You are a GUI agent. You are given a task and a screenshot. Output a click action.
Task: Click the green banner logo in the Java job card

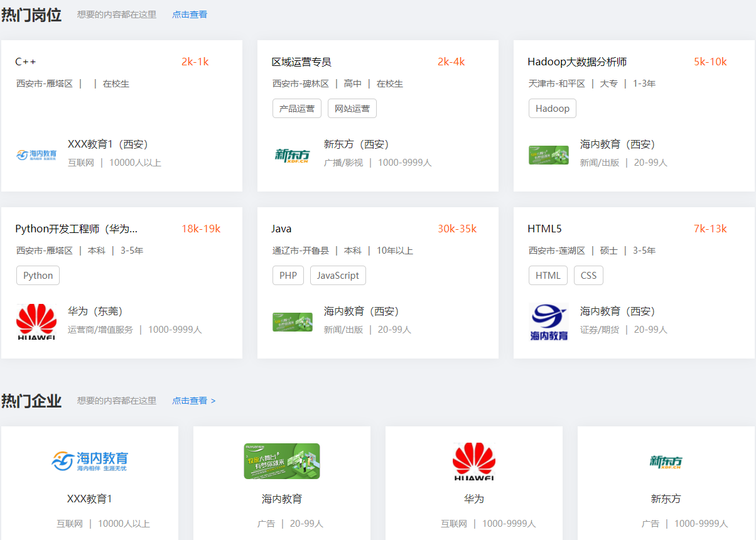[293, 321]
